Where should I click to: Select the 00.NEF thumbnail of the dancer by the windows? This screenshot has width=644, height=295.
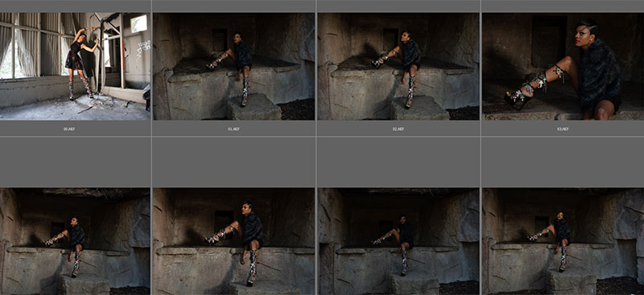tap(75, 67)
